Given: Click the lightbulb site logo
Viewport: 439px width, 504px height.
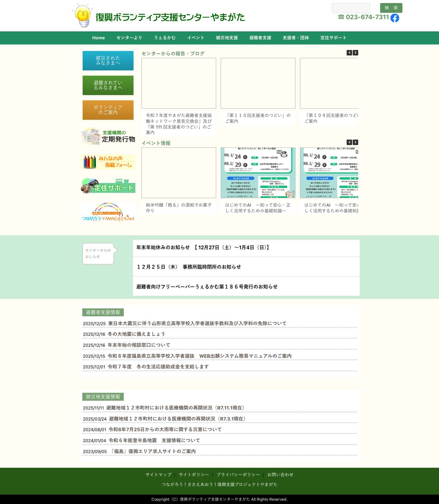Looking at the screenshot, I should [82, 16].
